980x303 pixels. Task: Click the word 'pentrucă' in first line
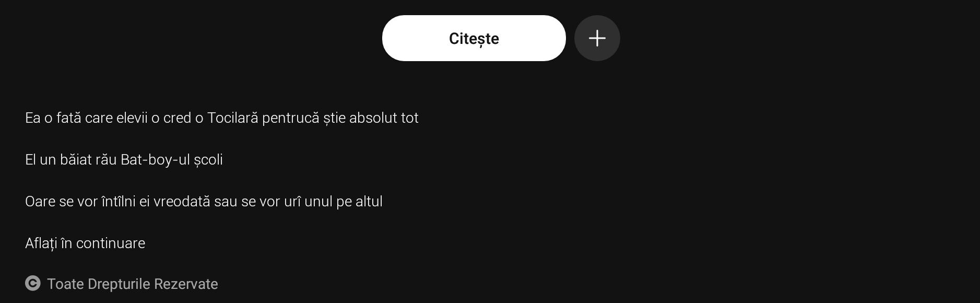pyautogui.click(x=290, y=119)
